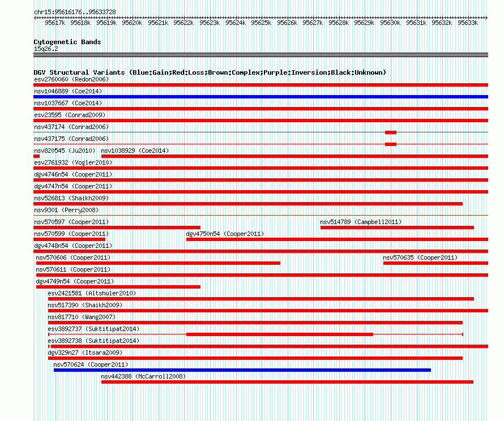Open nsv437175 (Conrad2006) label
Image resolution: width=504 pixels, height=421 pixels.
coord(71,139)
